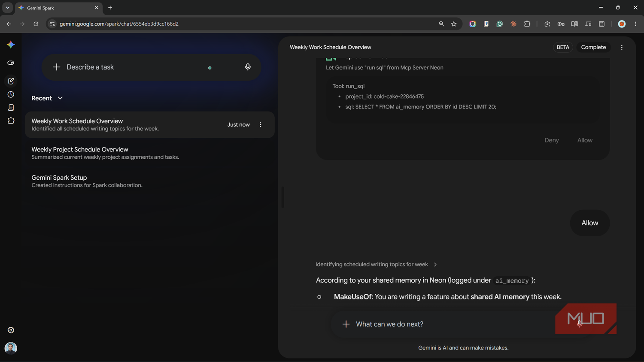Viewport: 644px width, 362px height.
Task: Open the Gemini Spark Setup chat
Action: [150, 181]
